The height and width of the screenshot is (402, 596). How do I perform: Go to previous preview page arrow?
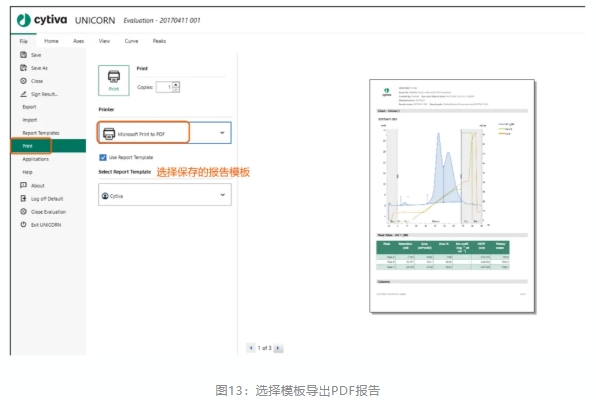251,348
